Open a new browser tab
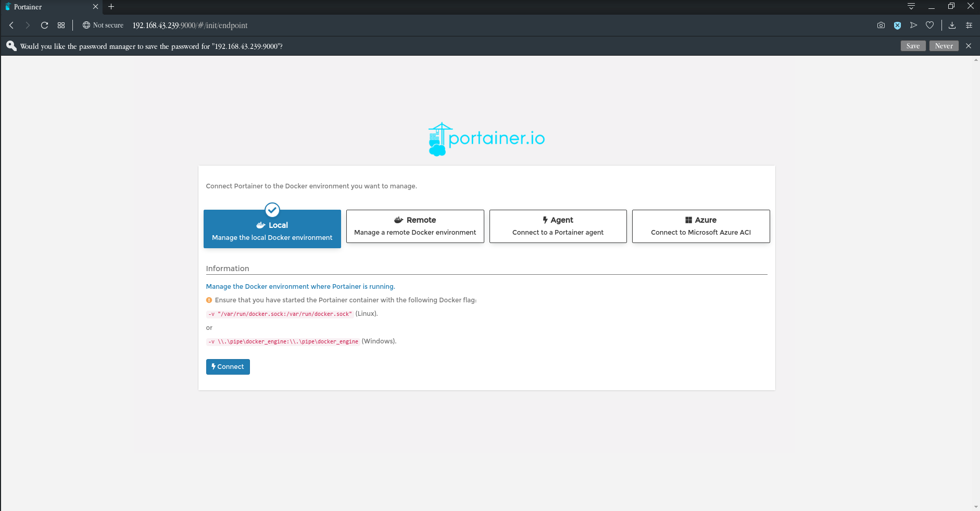 [111, 7]
